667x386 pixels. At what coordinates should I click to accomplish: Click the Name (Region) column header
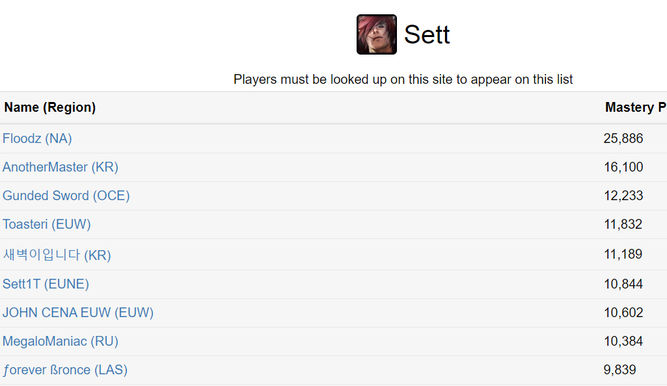50,107
